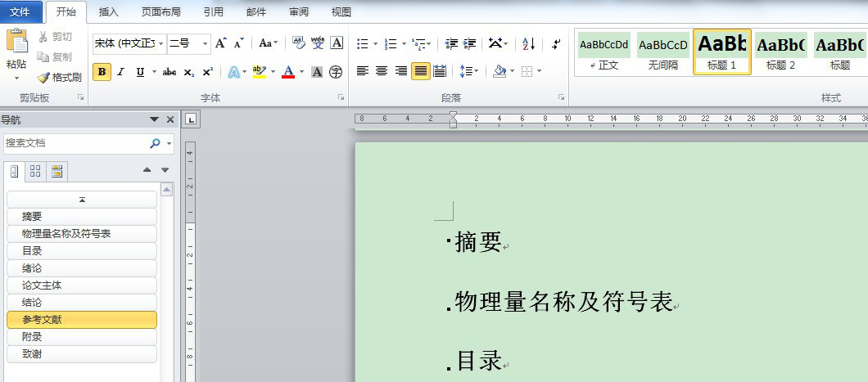Increase paragraph indent
Image resolution: width=868 pixels, height=382 pixels.
(x=470, y=43)
